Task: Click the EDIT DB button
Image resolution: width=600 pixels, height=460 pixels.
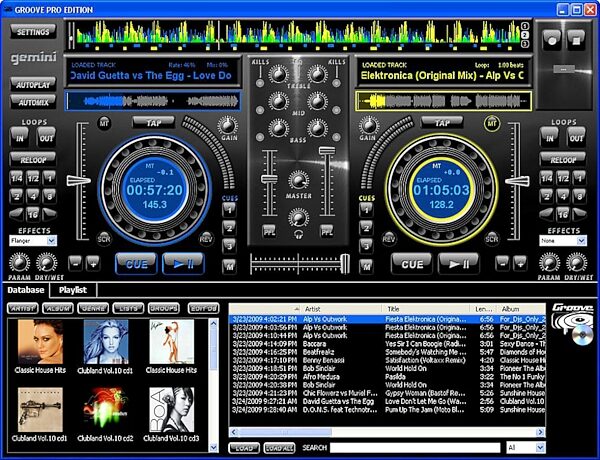Action: (x=204, y=308)
